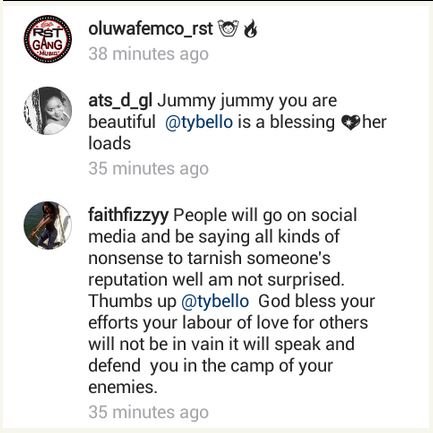Tap the word 'enemies.' ending the comment
The image size is (433, 433).
click(x=123, y=387)
